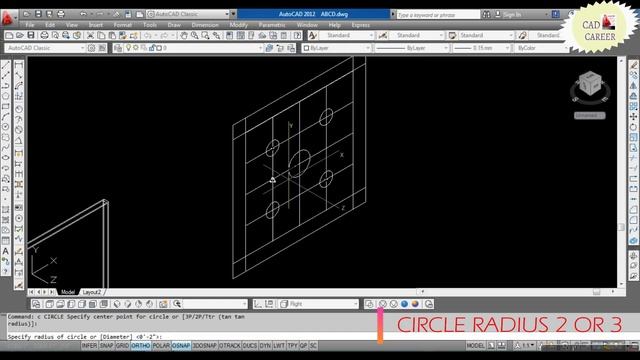The image size is (640, 360).
Task: Select the Table draw tool
Action: [6, 241]
